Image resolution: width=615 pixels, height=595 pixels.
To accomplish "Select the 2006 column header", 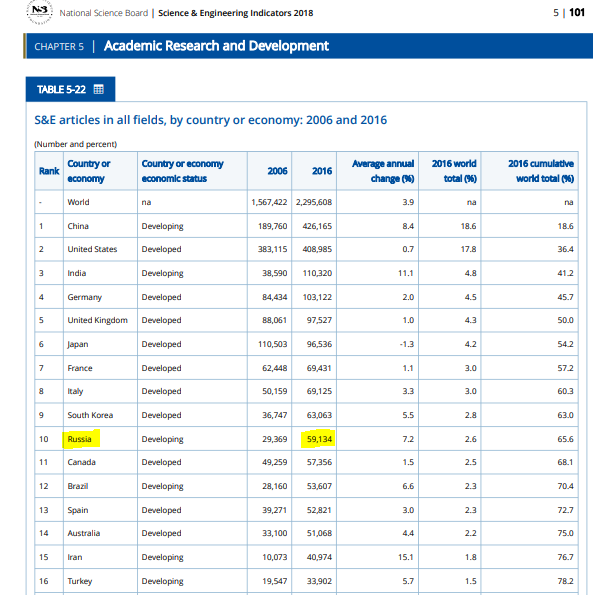I will [278, 171].
